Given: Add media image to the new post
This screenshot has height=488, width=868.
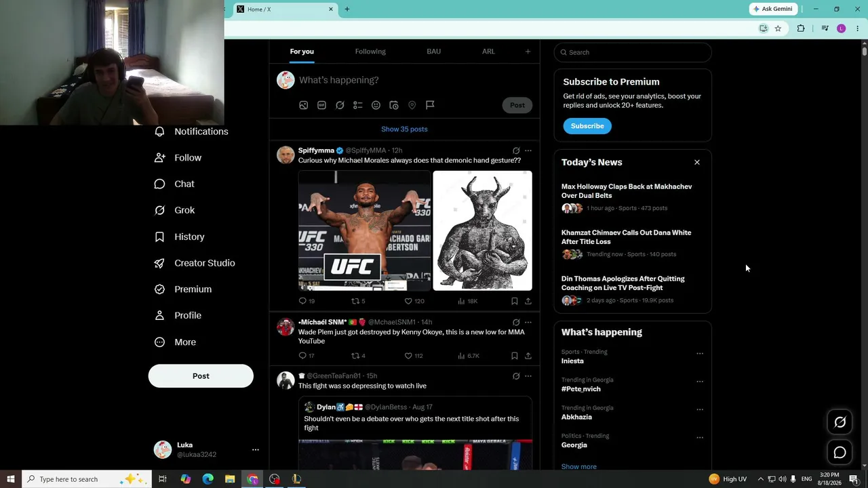Looking at the screenshot, I should click(303, 105).
